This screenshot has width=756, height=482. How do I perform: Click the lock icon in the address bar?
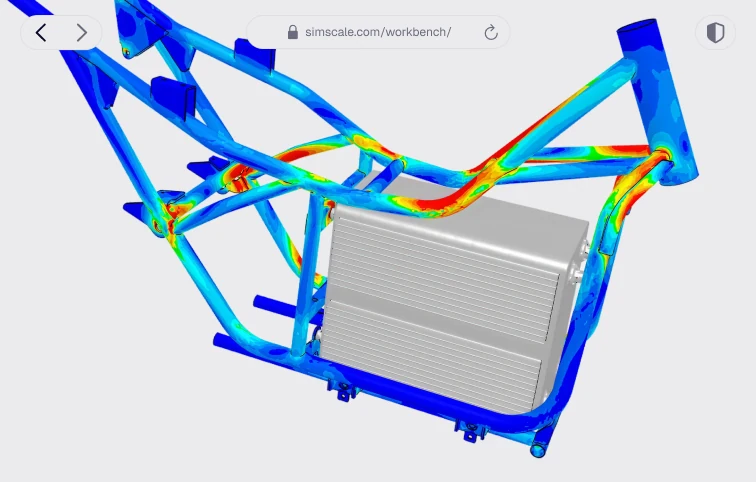292,32
